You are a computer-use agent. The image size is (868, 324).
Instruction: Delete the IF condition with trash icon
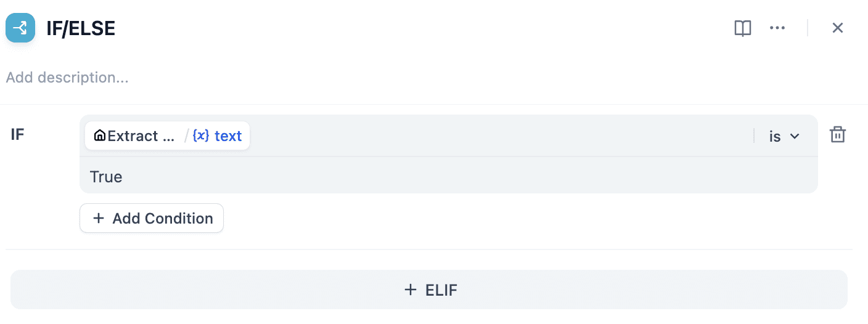(837, 135)
